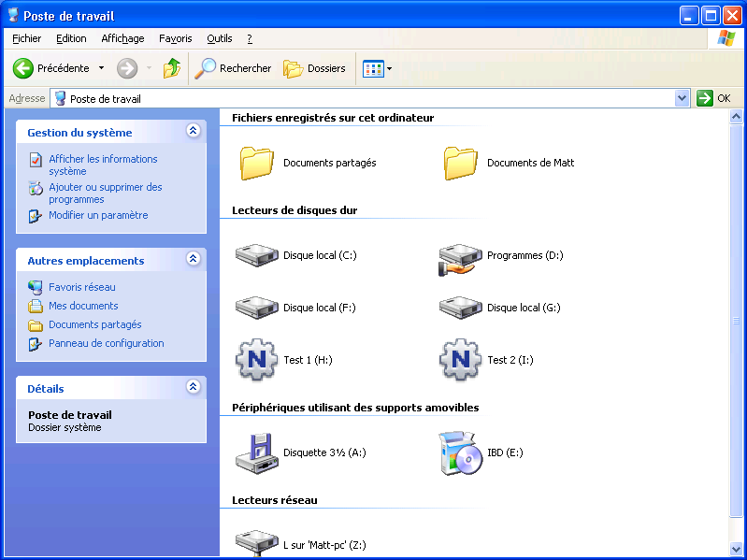Screen dimensions: 747x560
Task: Collapse the Autres emplacements panel
Action: point(193,259)
